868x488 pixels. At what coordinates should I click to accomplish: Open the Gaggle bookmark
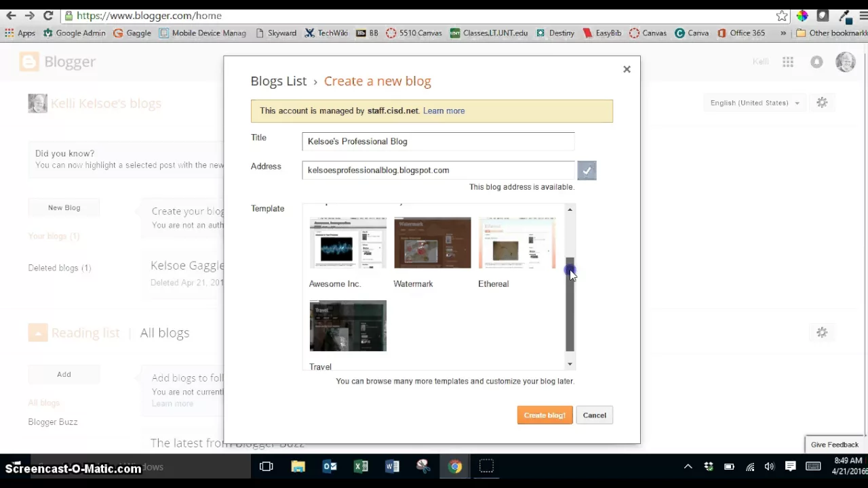click(x=132, y=33)
